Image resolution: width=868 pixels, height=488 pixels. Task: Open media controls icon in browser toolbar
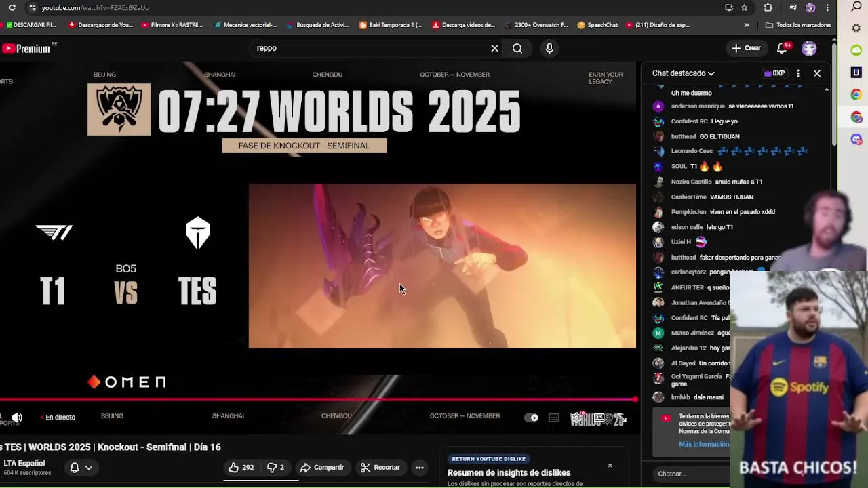coord(793,7)
